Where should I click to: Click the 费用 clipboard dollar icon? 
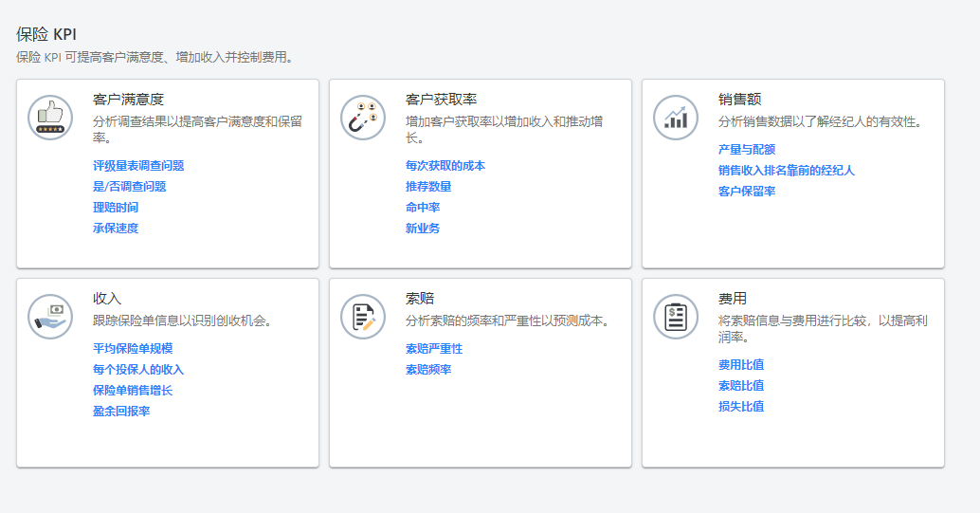676,317
